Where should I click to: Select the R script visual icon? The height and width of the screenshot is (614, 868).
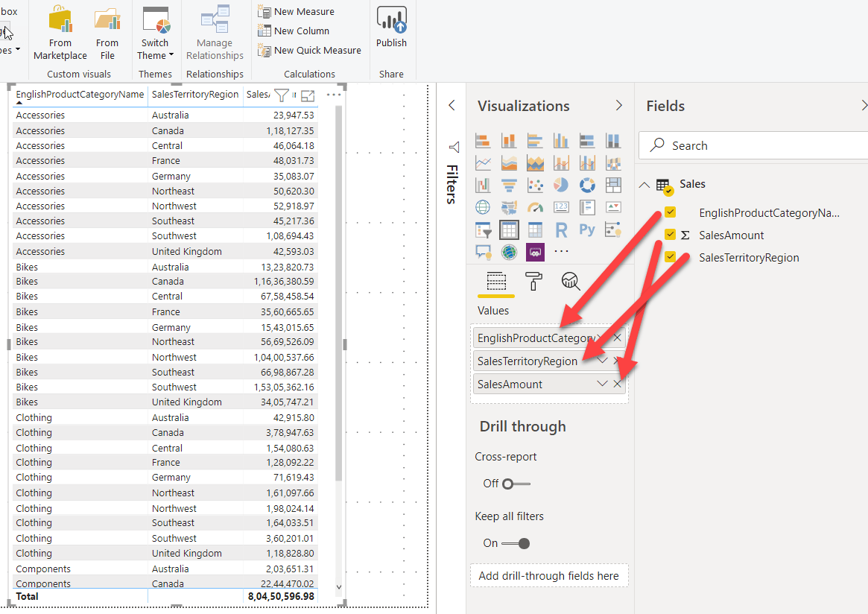[x=561, y=230]
